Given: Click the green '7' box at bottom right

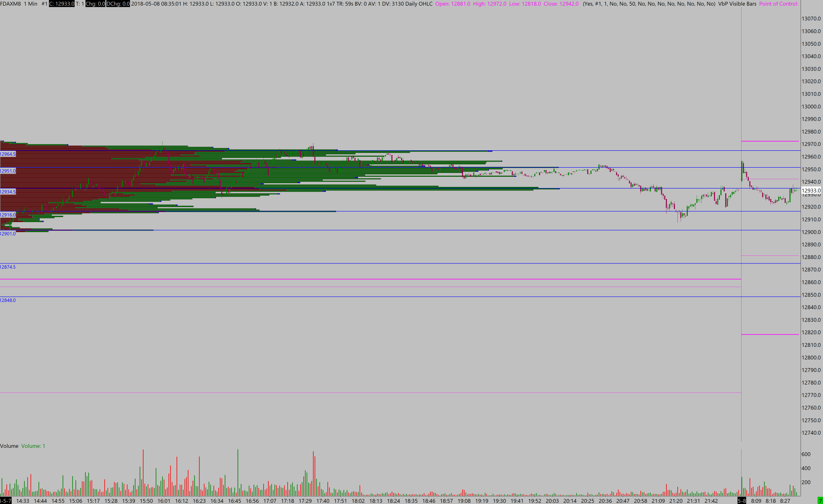Looking at the screenshot, I should [x=820, y=501].
